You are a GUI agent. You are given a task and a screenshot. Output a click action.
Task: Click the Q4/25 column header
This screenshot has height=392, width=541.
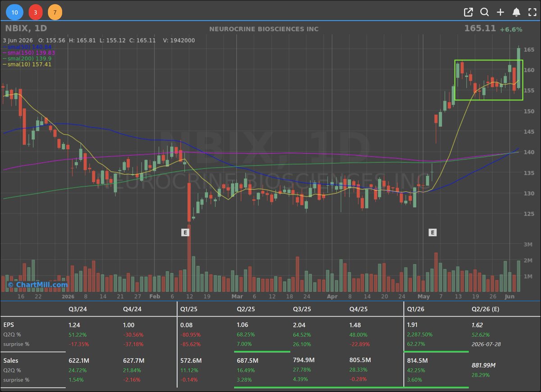point(358,309)
